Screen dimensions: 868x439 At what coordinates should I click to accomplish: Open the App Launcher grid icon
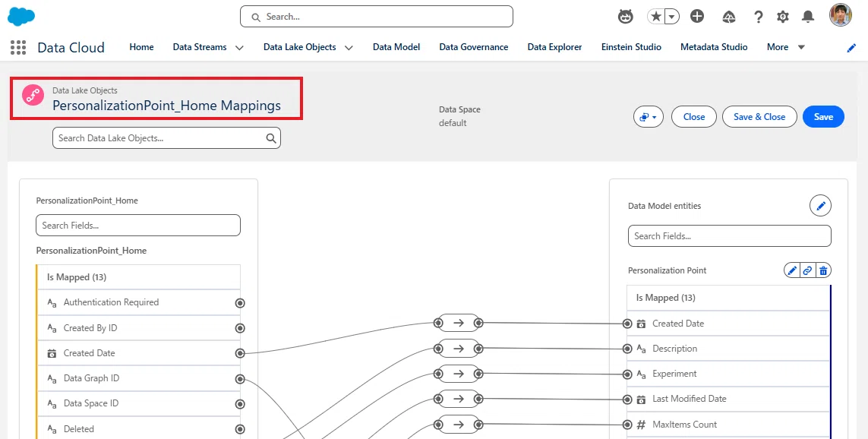point(18,47)
